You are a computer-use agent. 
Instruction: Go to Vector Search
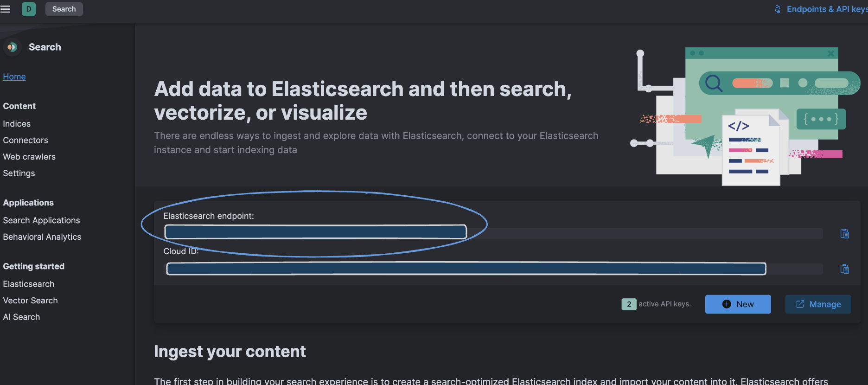tap(31, 301)
